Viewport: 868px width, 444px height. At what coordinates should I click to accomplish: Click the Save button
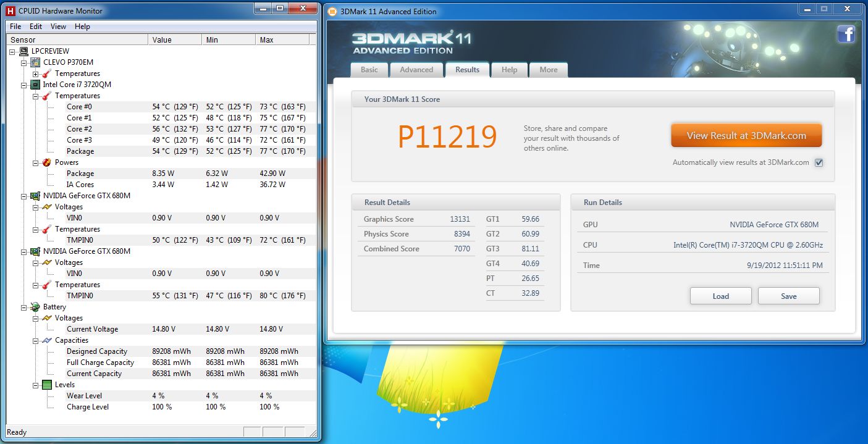click(x=788, y=296)
